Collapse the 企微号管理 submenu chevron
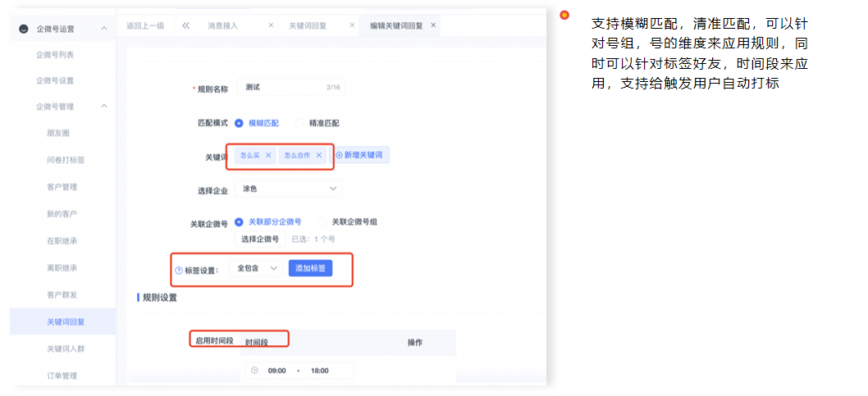Viewport: 868px width, 396px height. (x=104, y=107)
